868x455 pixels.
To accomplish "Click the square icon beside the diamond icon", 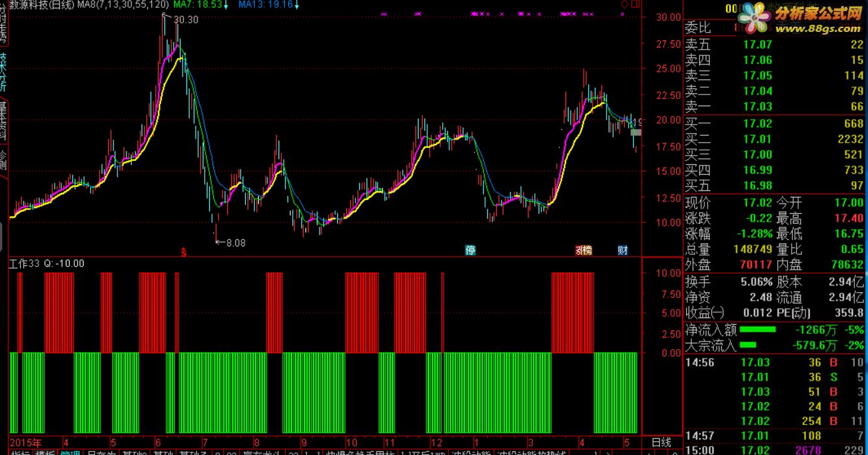I will pyautogui.click(x=635, y=5).
